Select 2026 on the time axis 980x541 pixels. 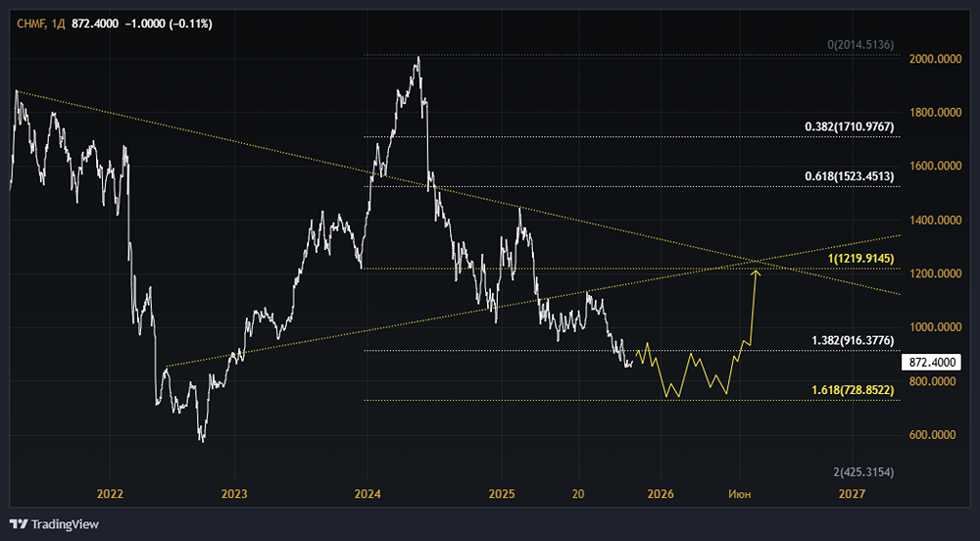point(661,494)
